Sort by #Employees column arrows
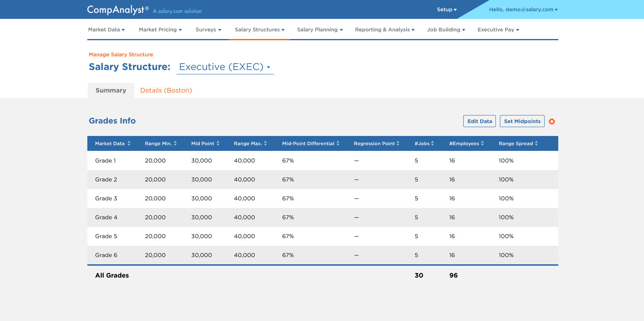The width and height of the screenshot is (644, 321). tap(482, 144)
